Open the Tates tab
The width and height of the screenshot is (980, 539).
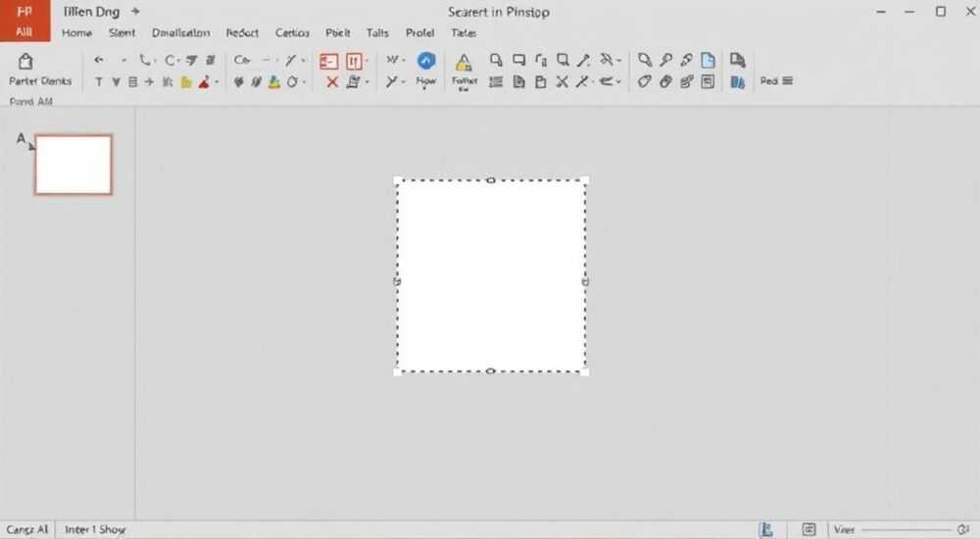(x=464, y=33)
